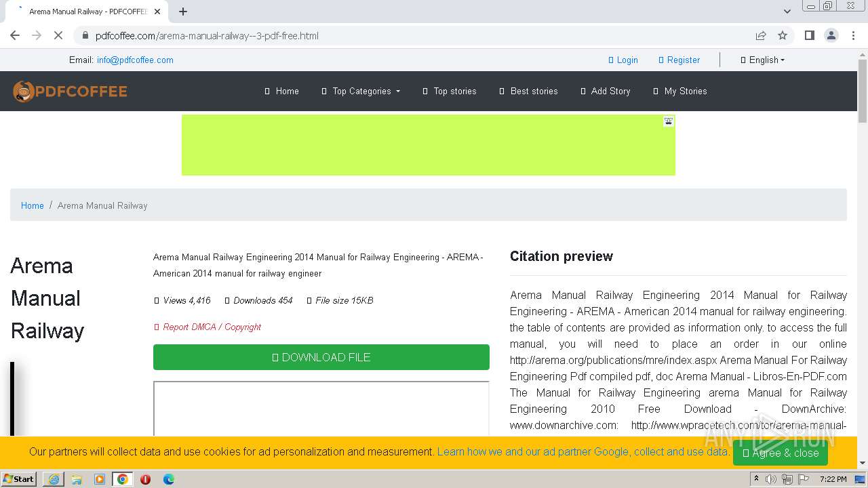This screenshot has height=488, width=868.
Task: Open Opera browser from taskbar
Action: click(x=145, y=479)
